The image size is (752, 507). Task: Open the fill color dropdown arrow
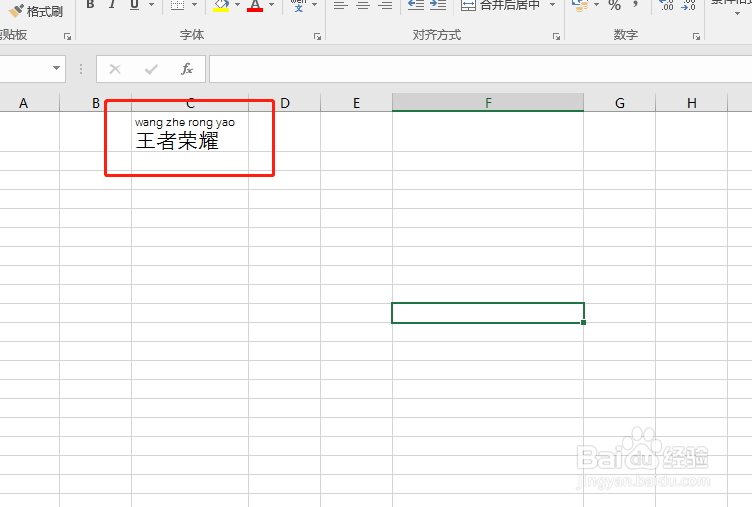click(x=237, y=5)
